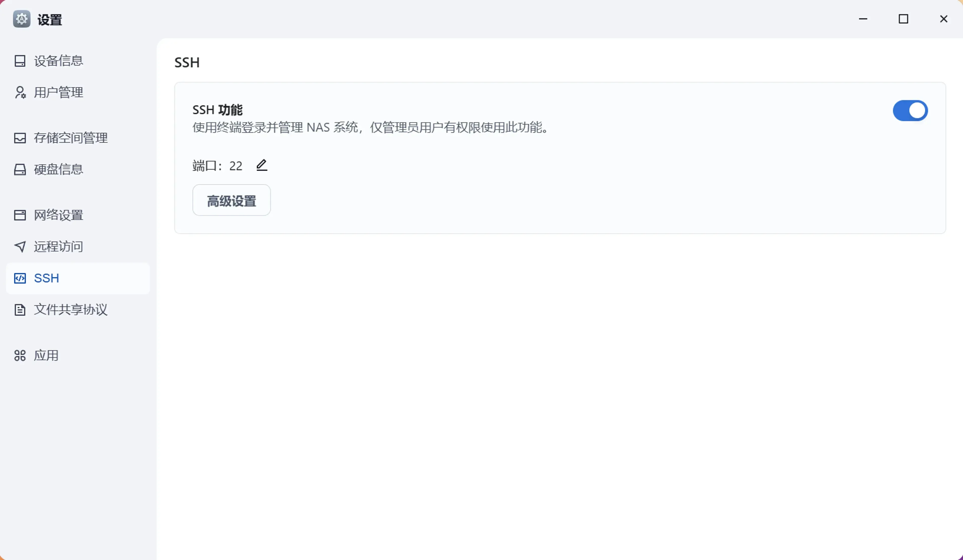Click the file sharing protocol document icon
This screenshot has height=560, width=963.
pyautogui.click(x=20, y=310)
